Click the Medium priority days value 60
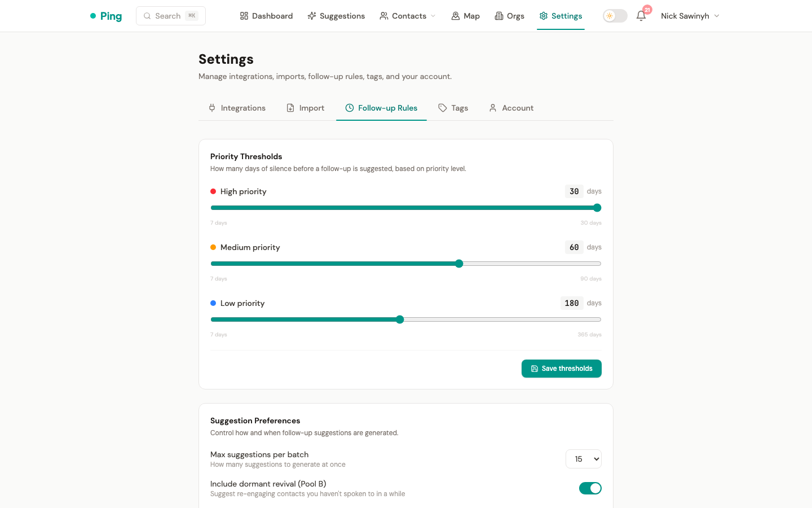The height and width of the screenshot is (508, 812). 574,247
